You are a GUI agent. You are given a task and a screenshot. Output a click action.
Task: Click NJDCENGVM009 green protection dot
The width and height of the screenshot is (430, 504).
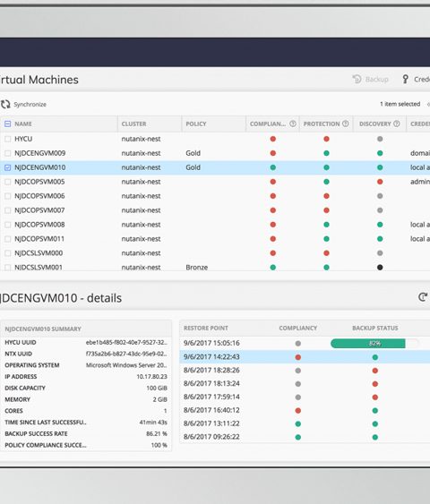[x=326, y=153]
